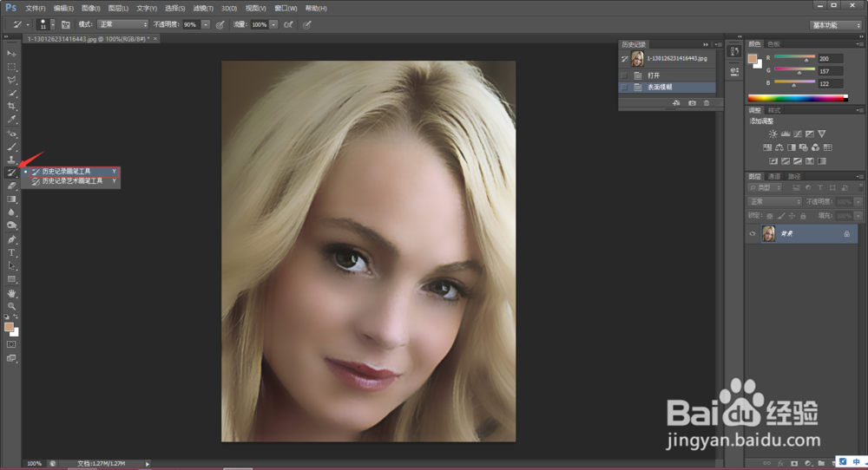The height and width of the screenshot is (470, 868).
Task: Select the Eyedropper tool
Action: click(11, 120)
